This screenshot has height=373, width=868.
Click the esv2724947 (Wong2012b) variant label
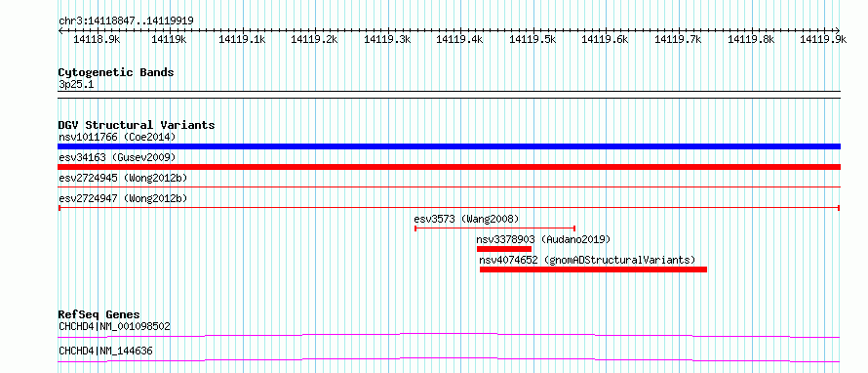(x=124, y=198)
